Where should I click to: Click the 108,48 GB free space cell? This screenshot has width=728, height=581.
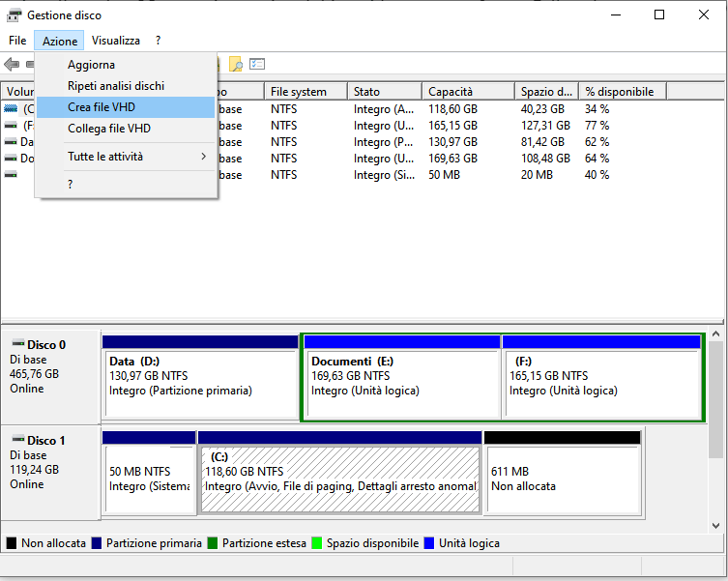pos(545,159)
